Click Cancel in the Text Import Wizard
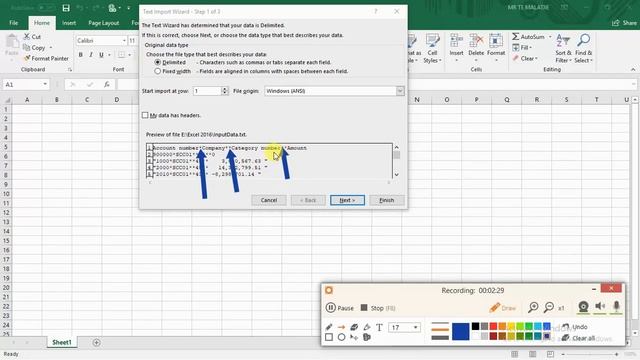The width and height of the screenshot is (640, 360). pyautogui.click(x=269, y=200)
